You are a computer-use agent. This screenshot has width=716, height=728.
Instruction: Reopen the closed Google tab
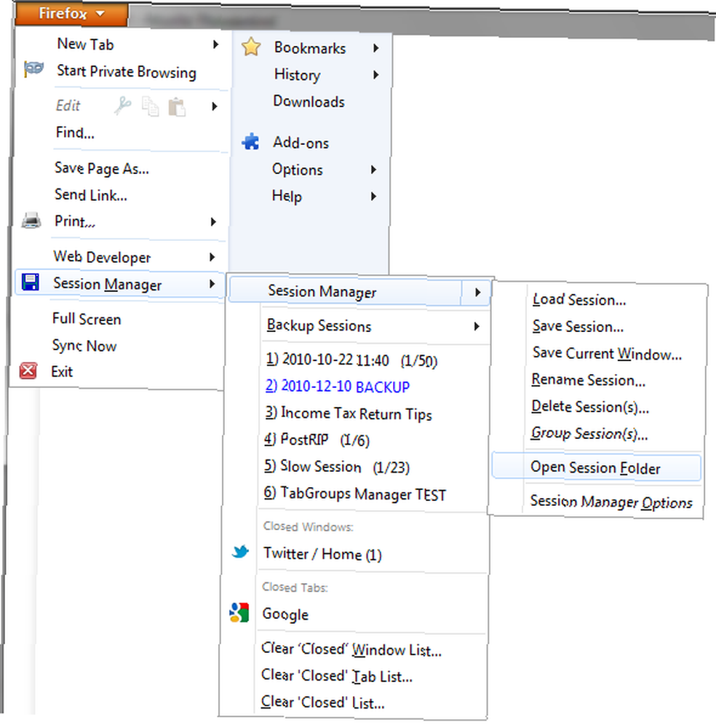[285, 614]
